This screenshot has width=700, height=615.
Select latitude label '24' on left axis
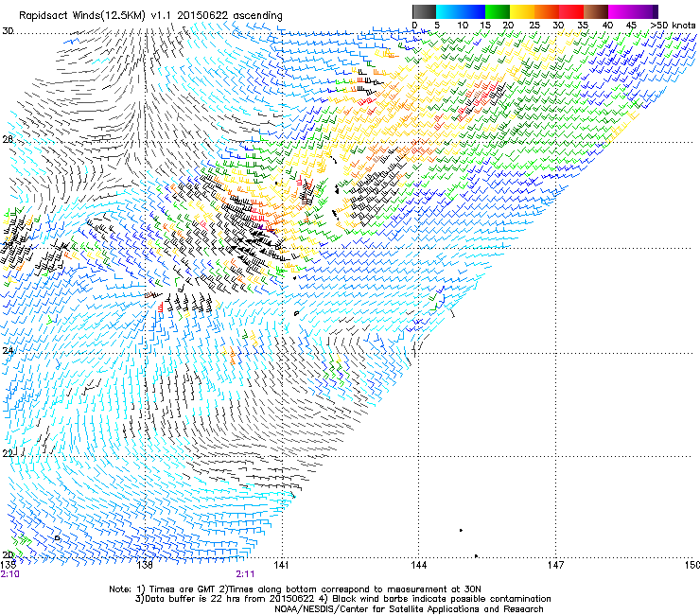pyautogui.click(x=8, y=351)
